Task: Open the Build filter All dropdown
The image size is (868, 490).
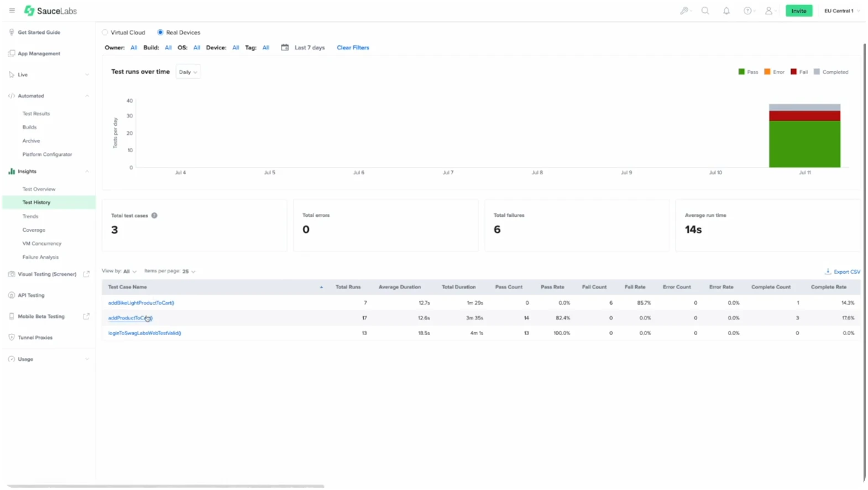Action: 168,48
